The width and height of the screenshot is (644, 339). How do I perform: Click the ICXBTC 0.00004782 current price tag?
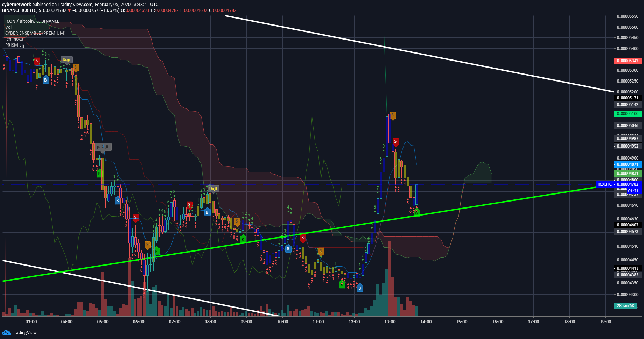[x=618, y=184]
